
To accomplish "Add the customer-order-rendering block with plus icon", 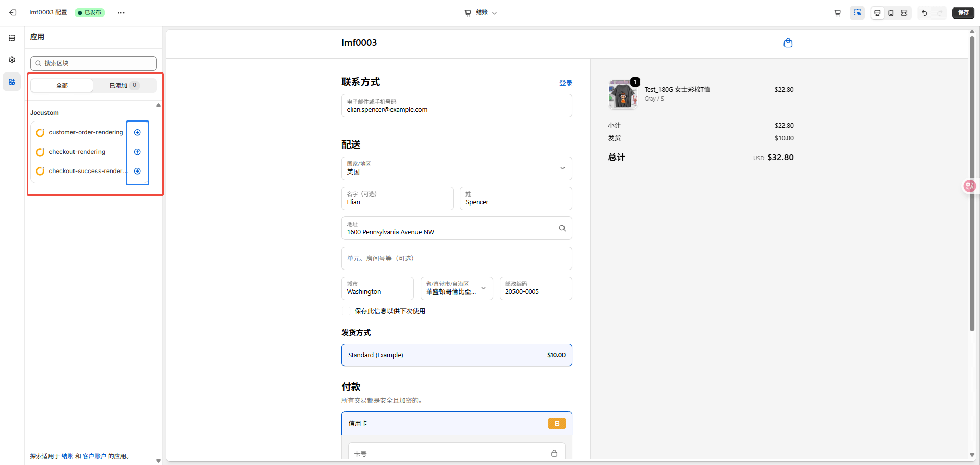I will click(137, 132).
